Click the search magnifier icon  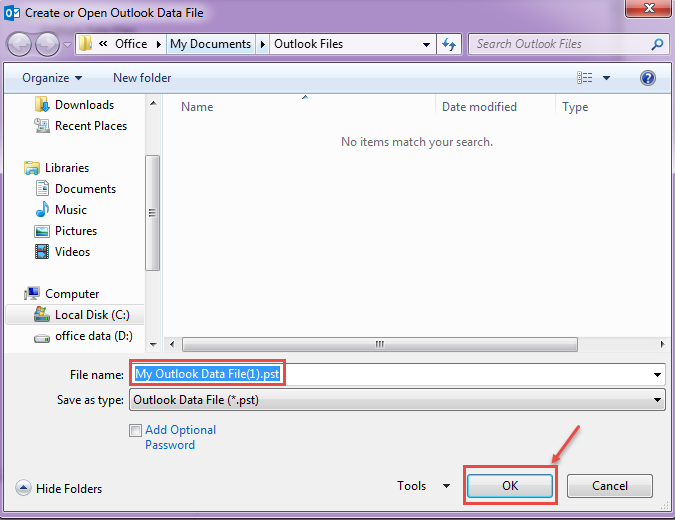[x=657, y=44]
